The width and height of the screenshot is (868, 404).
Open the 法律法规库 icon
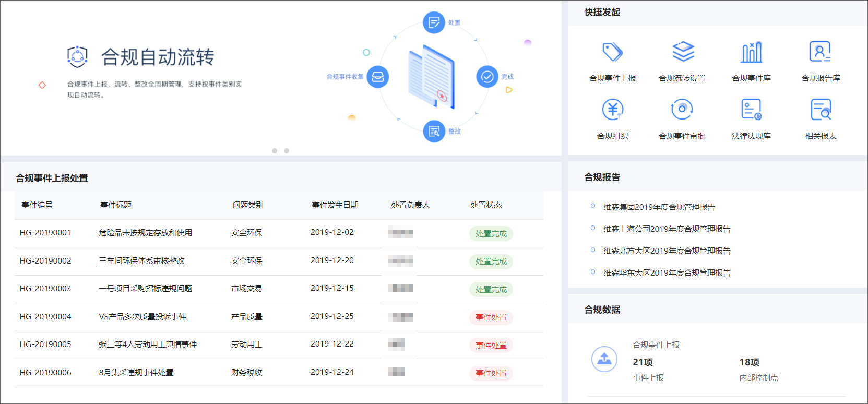[x=752, y=110]
